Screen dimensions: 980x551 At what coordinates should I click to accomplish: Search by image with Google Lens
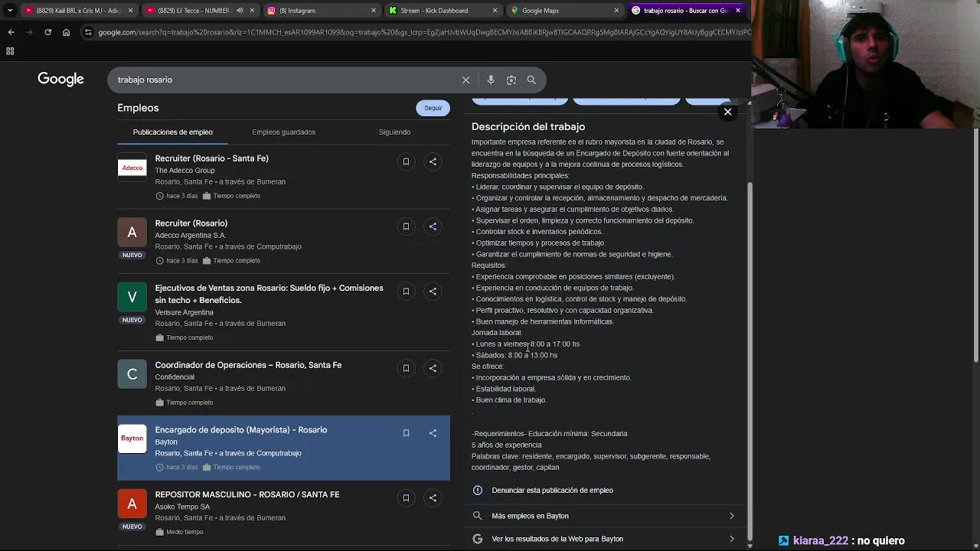[511, 80]
